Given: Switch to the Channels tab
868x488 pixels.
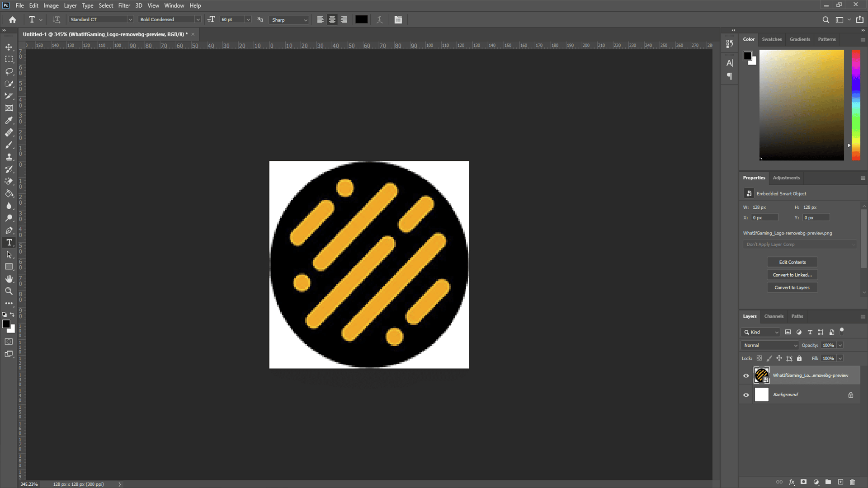Looking at the screenshot, I should tap(774, 316).
